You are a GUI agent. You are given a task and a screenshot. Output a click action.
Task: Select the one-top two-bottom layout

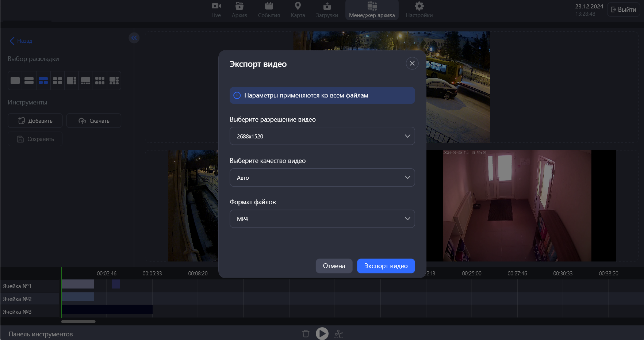click(x=43, y=81)
